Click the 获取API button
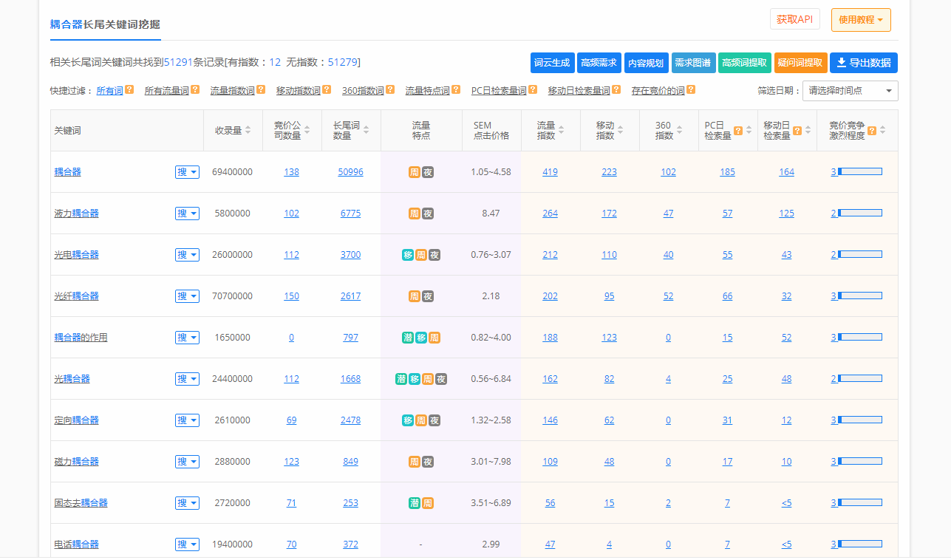Viewport: 951px width, 560px height. coord(794,19)
